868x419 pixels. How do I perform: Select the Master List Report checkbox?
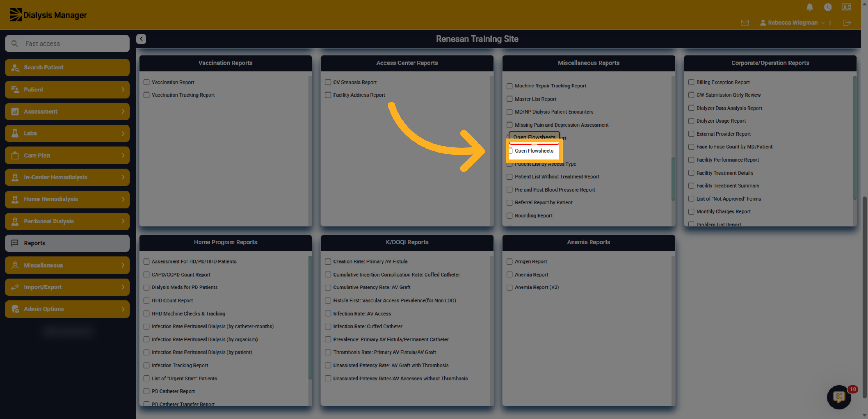510,99
